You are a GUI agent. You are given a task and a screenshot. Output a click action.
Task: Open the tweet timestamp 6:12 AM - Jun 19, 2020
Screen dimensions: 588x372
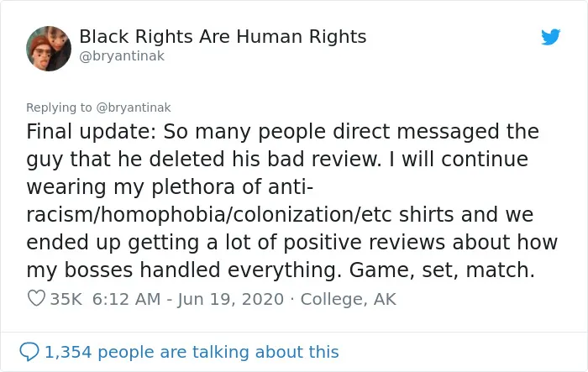[188, 299]
